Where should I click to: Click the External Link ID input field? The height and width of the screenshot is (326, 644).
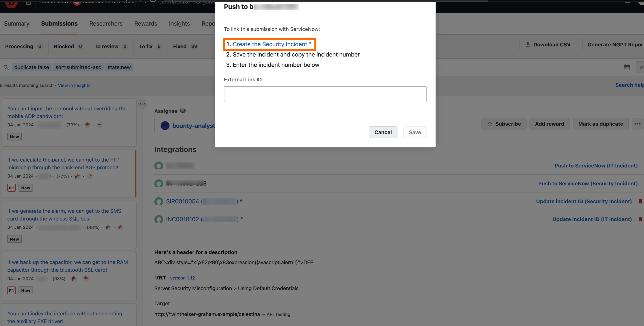pyautogui.click(x=325, y=94)
